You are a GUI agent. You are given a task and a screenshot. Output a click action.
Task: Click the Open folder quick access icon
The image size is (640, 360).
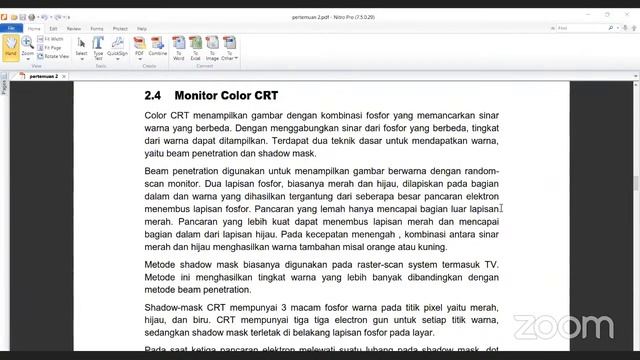tap(14, 17)
